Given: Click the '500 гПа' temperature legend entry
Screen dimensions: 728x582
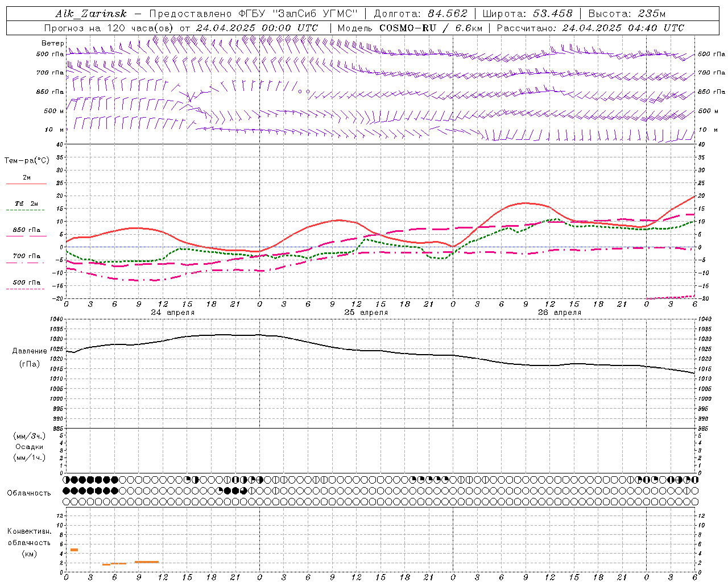Looking at the screenshot, I should (27, 282).
